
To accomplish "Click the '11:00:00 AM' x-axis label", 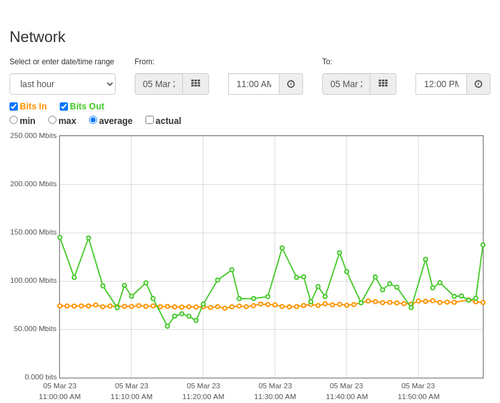I will click(x=60, y=397).
